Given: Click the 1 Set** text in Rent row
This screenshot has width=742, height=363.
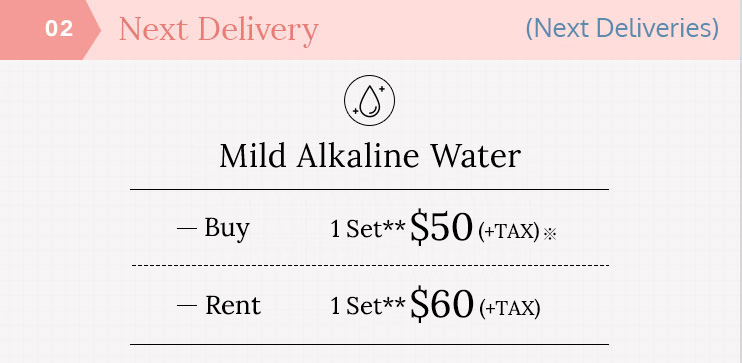Looking at the screenshot, I should 368,306.
